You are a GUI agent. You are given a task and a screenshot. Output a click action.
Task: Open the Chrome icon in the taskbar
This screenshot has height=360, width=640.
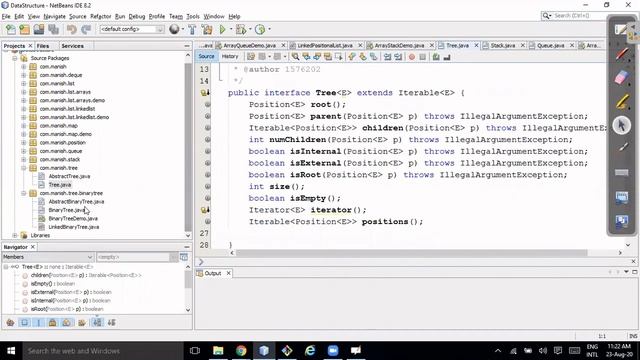[x=241, y=351]
